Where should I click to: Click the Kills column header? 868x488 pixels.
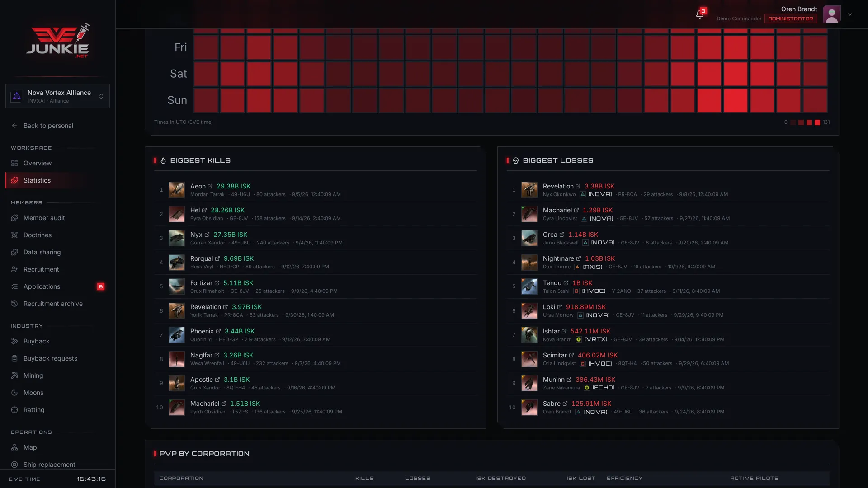click(x=364, y=478)
